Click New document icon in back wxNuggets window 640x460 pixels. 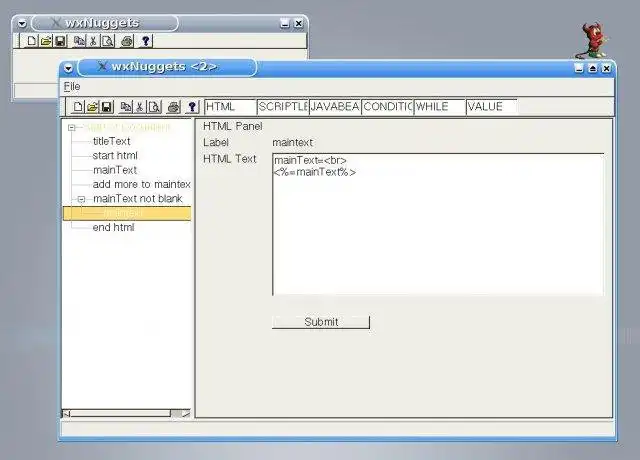point(31,41)
